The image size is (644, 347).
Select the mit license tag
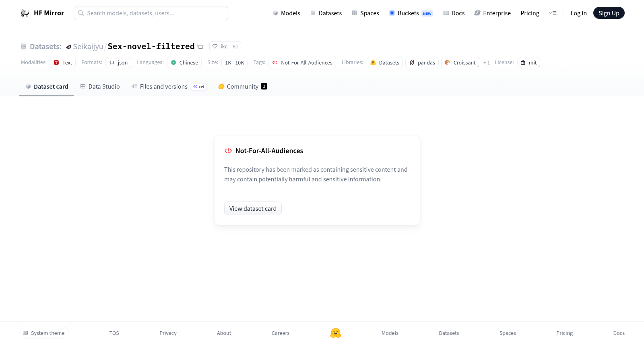(529, 62)
